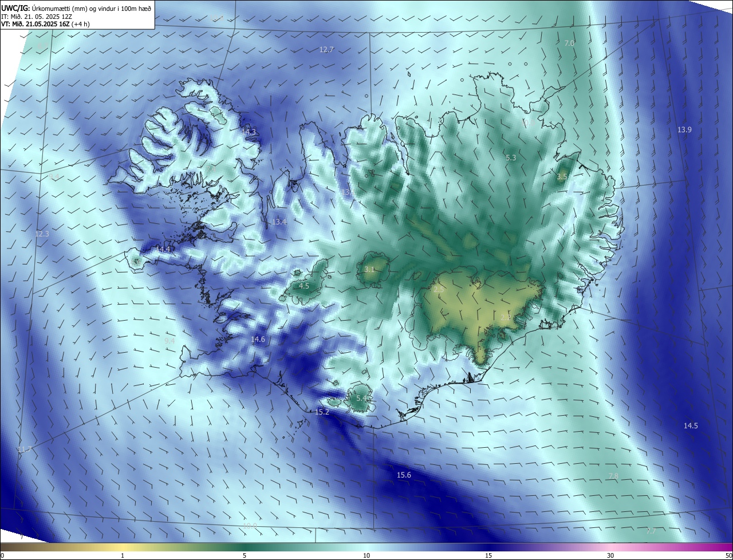Select the 7.8 value label
Image resolution: width=733 pixels, height=560 pixels.
pos(613,476)
